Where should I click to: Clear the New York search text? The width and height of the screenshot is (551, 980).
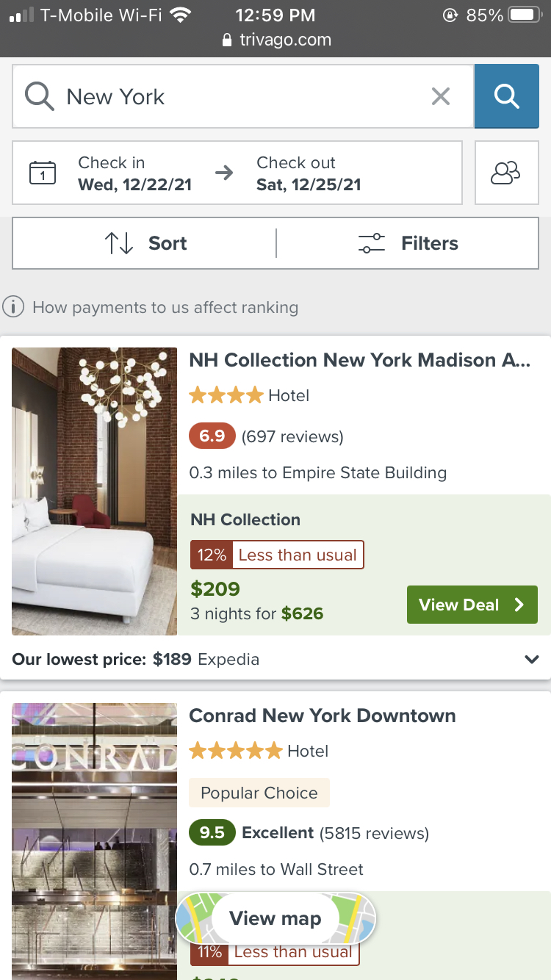click(441, 96)
